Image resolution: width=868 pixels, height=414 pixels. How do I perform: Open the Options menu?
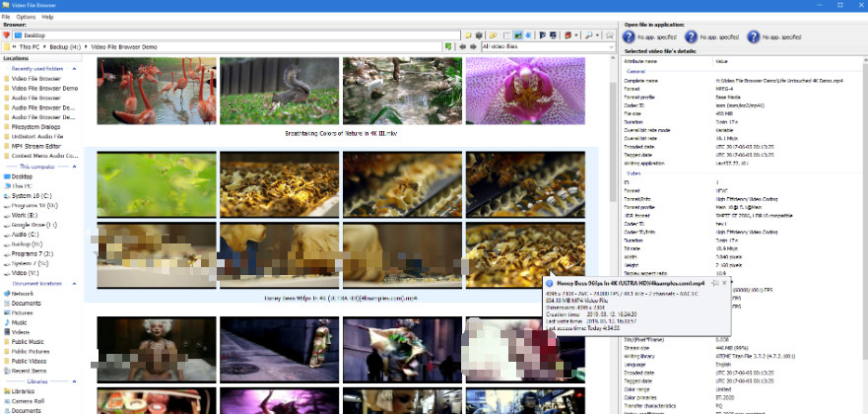(26, 17)
